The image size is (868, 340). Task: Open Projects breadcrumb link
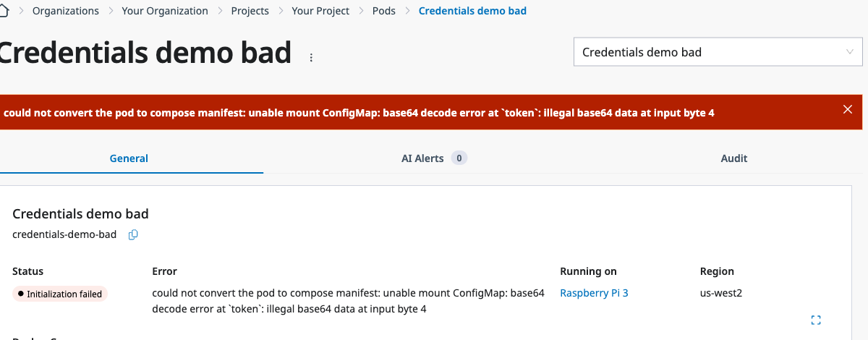250,11
